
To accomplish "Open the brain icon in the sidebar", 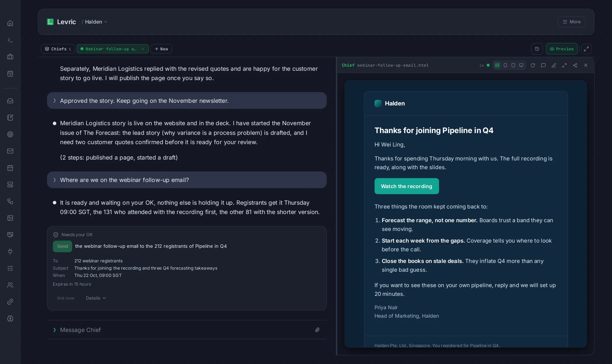I will tap(10, 319).
